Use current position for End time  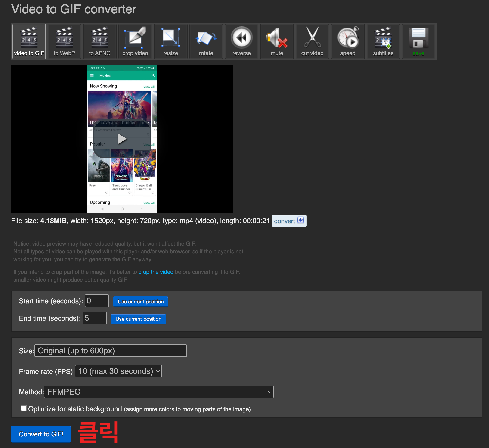pyautogui.click(x=138, y=319)
